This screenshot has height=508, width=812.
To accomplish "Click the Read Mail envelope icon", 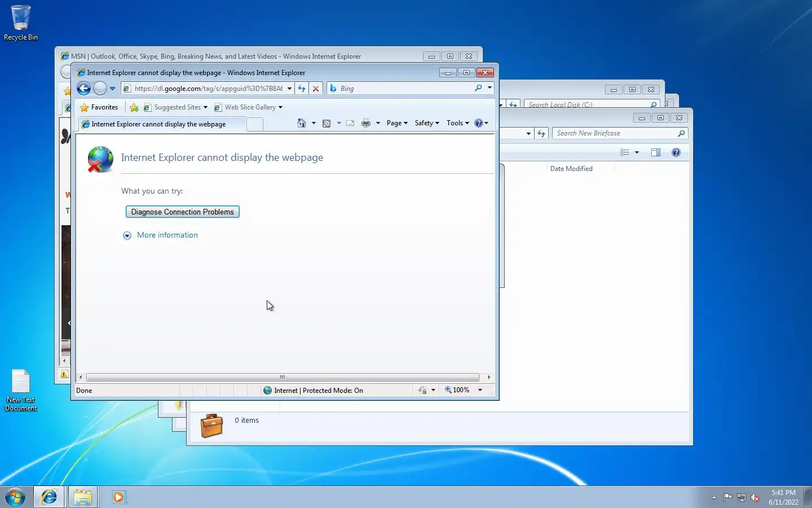I will [x=350, y=123].
